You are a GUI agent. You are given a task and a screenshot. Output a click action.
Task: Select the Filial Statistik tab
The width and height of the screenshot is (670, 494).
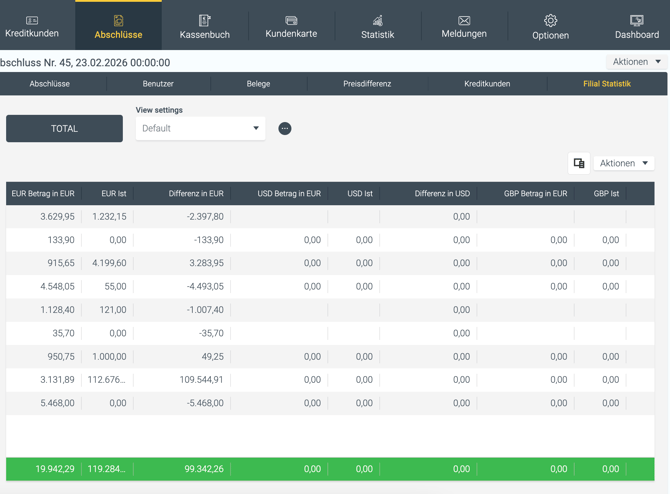(x=607, y=84)
